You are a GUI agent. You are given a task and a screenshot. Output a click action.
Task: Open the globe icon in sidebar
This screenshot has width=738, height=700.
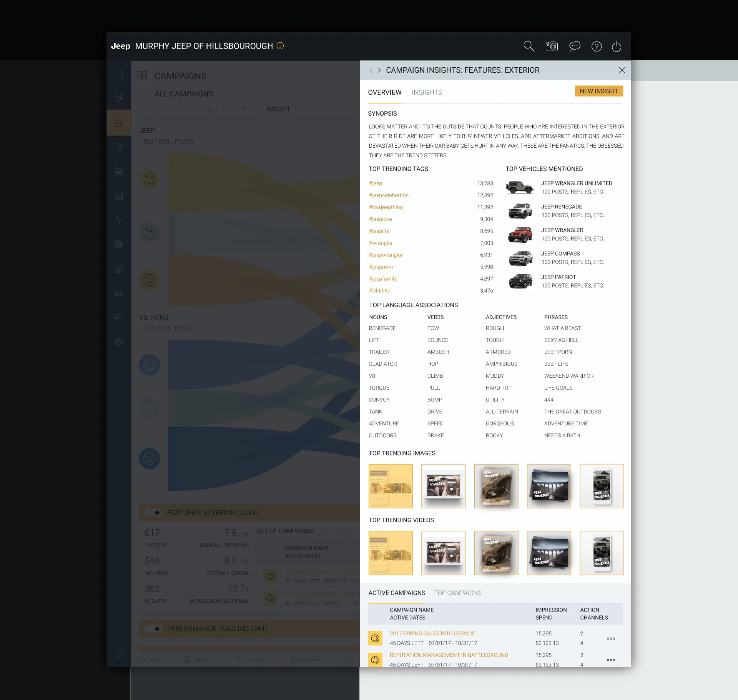point(119,244)
